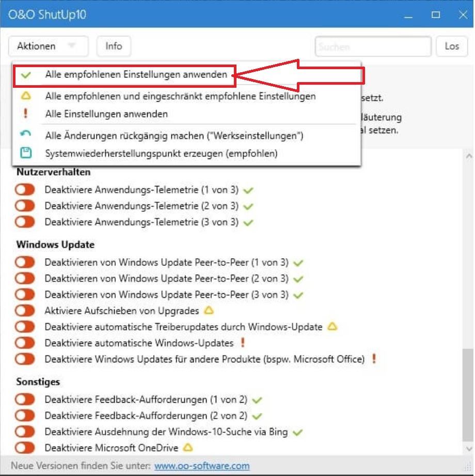475x476 pixels.
Task: Click checkmark beside Anwendungs-Telemetrie (3 von 3)
Action: (x=248, y=223)
